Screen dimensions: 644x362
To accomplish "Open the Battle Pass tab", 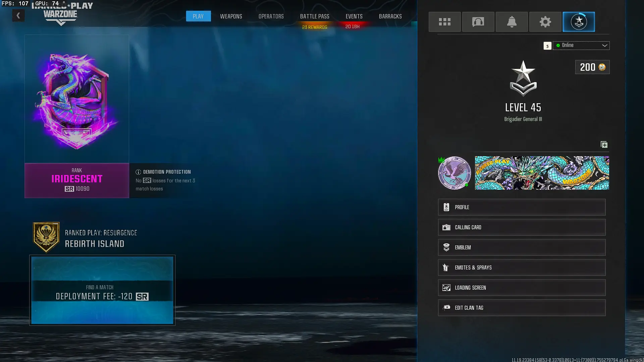I will (314, 16).
